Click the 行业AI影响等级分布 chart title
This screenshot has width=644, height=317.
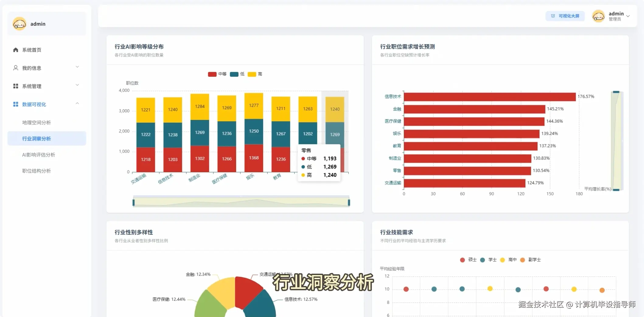[139, 47]
